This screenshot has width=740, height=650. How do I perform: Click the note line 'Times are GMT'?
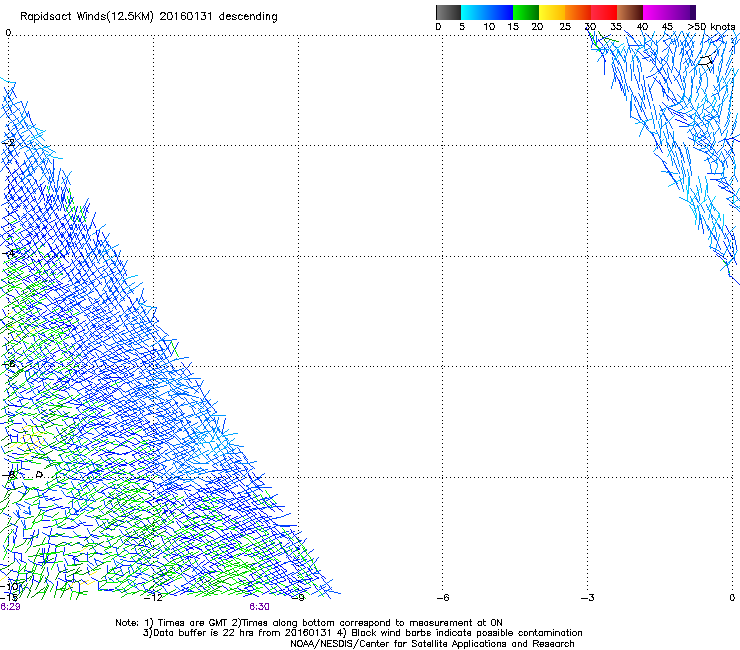[x=191, y=623]
